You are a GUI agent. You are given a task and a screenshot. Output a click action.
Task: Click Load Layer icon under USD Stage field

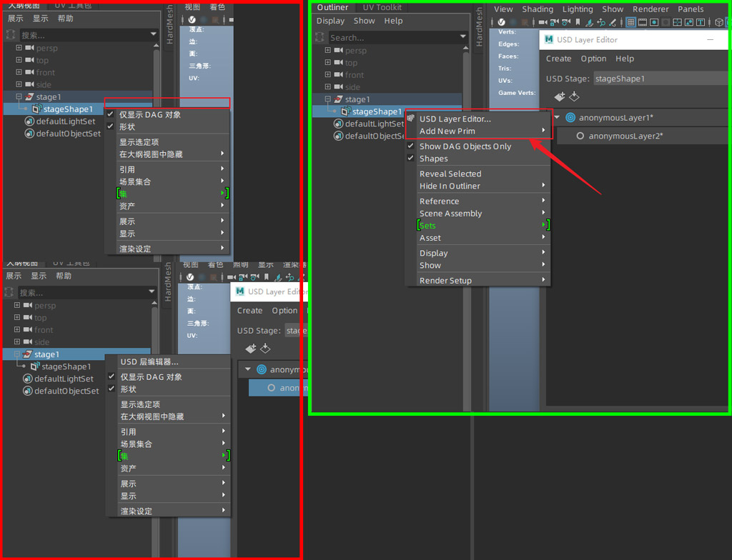(x=574, y=96)
